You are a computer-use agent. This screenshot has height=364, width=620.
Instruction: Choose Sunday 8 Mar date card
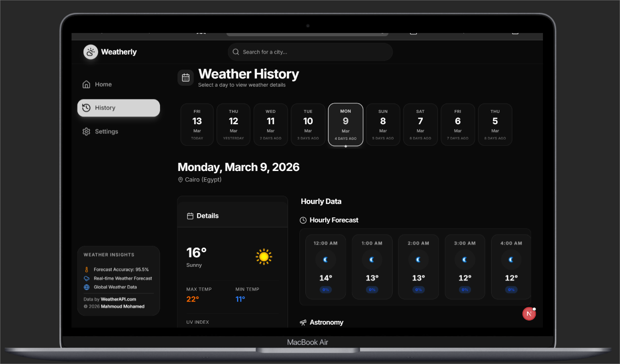point(383,125)
